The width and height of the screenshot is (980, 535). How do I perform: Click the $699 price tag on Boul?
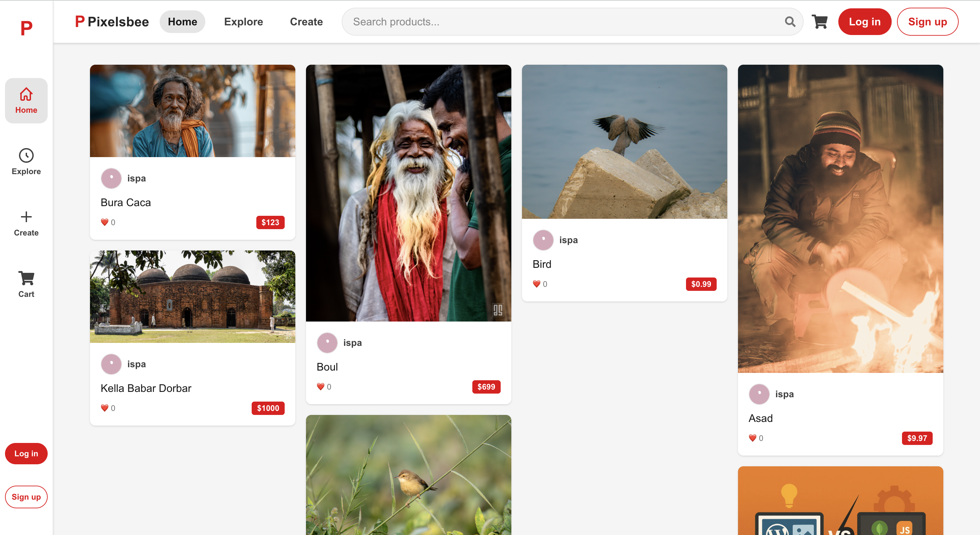click(486, 387)
